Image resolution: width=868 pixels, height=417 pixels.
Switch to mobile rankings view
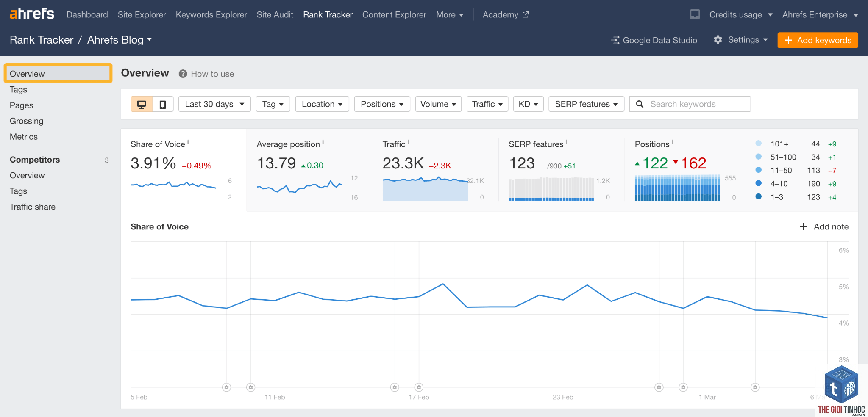(163, 104)
